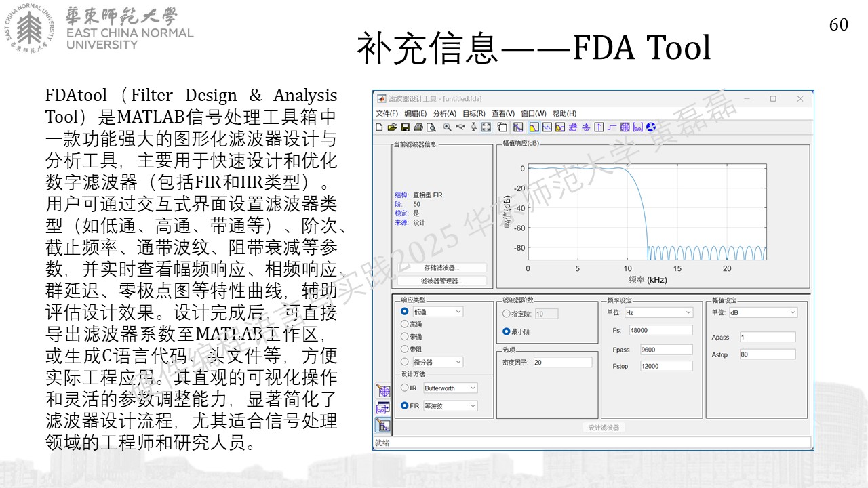Maximize the 滤波器设计工具 window
Screen dimensions: 868x488
[x=773, y=98]
